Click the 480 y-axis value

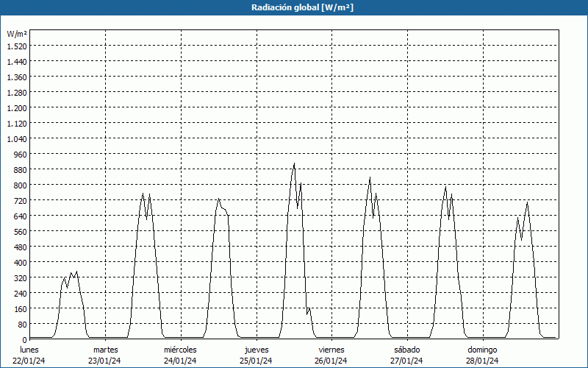pyautogui.click(x=21, y=247)
